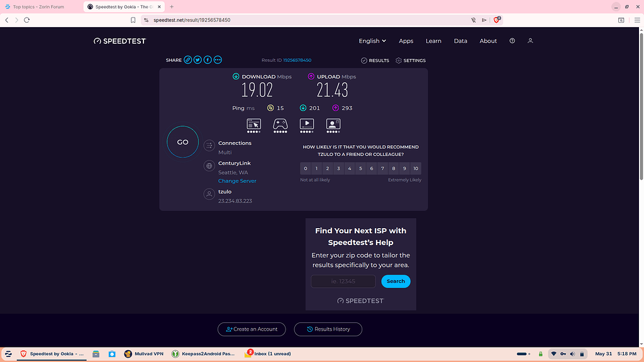Open Mullvad VPN from the taskbar
This screenshot has height=362, width=644.
[x=144, y=354]
